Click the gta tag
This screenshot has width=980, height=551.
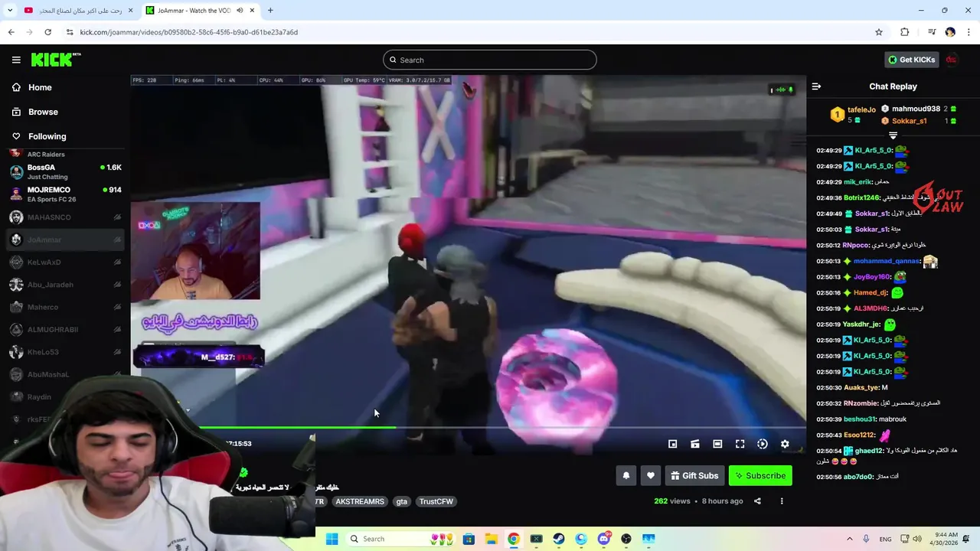pyautogui.click(x=401, y=501)
